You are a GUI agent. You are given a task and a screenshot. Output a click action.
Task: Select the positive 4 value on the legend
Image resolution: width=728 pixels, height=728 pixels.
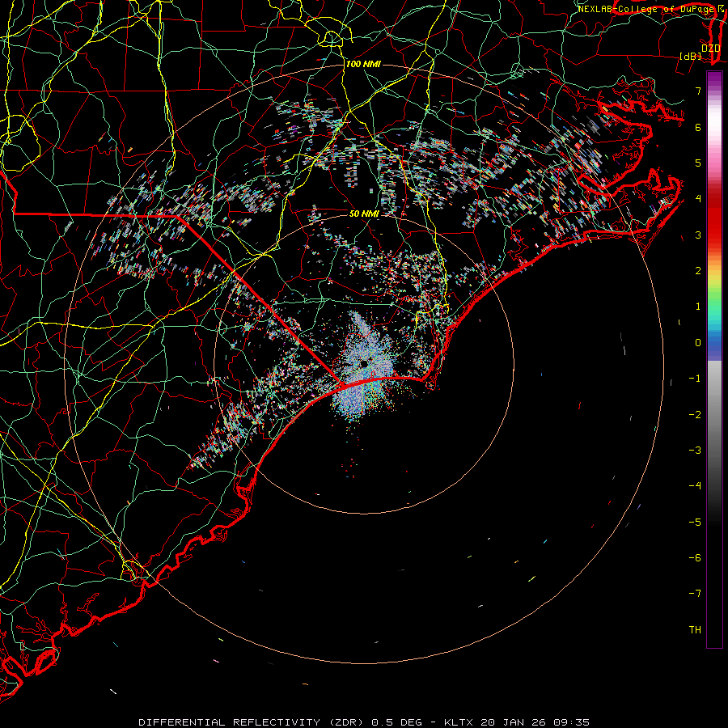click(698, 199)
